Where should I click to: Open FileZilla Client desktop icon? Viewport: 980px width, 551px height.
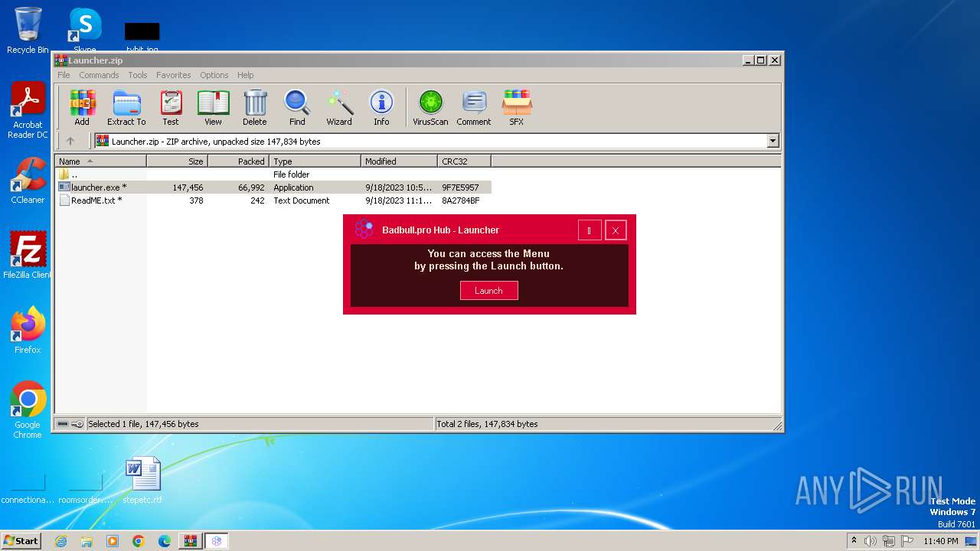tap(28, 256)
